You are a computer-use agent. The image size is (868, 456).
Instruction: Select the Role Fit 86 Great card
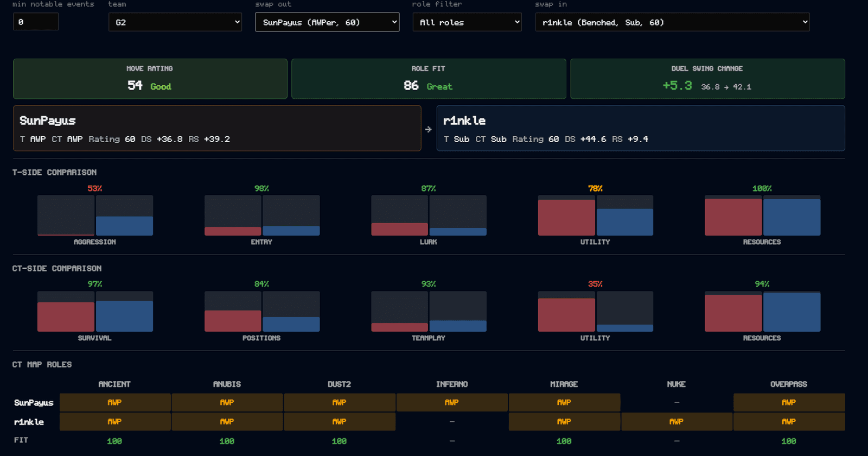click(x=429, y=79)
